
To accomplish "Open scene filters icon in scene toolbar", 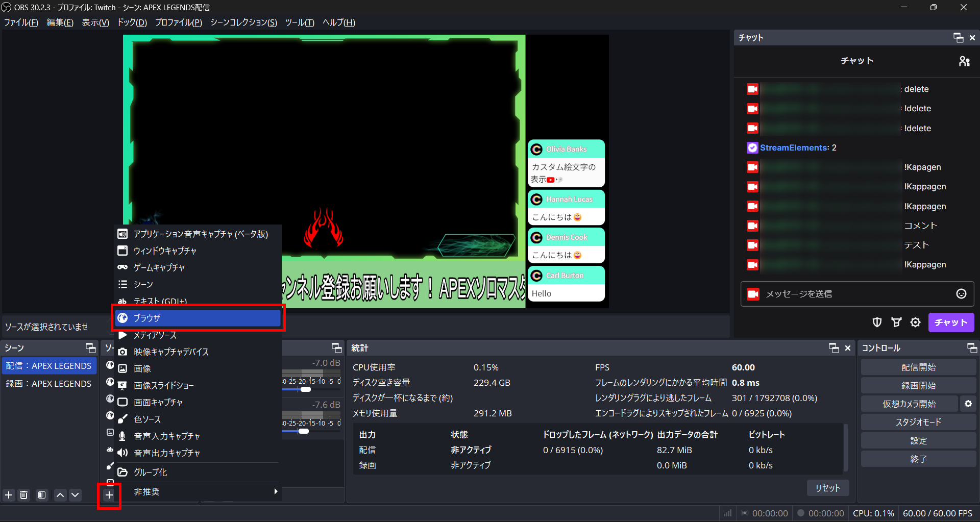I will pyautogui.click(x=42, y=495).
